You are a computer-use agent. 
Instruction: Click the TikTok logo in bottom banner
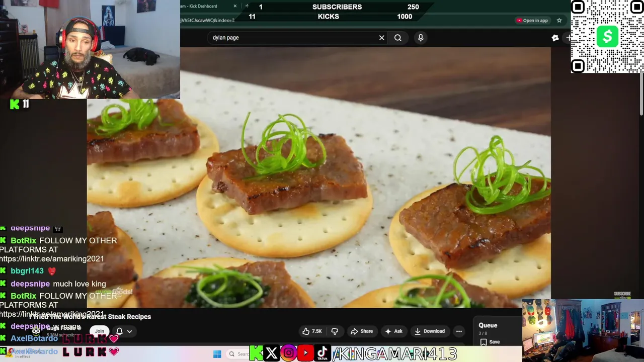(x=323, y=353)
